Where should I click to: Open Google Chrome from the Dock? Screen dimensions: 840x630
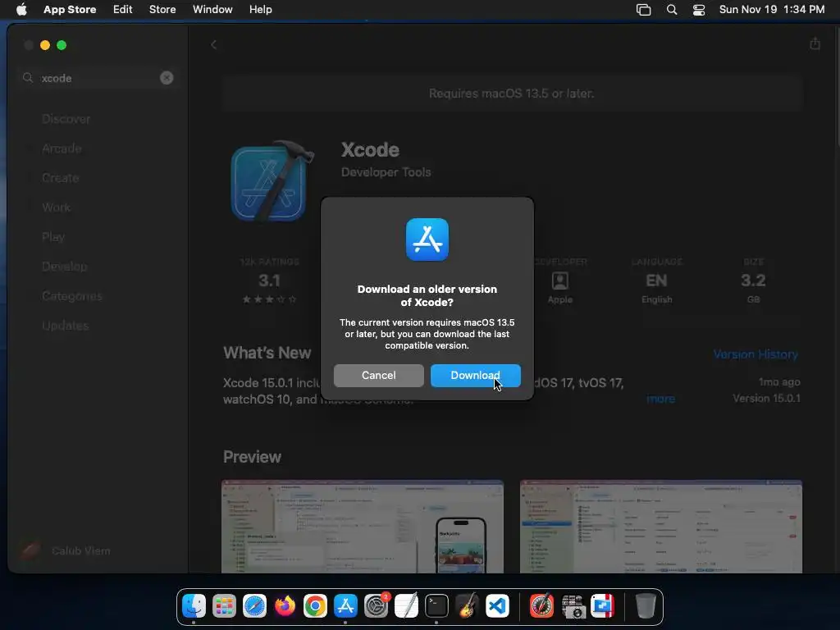[x=315, y=606]
